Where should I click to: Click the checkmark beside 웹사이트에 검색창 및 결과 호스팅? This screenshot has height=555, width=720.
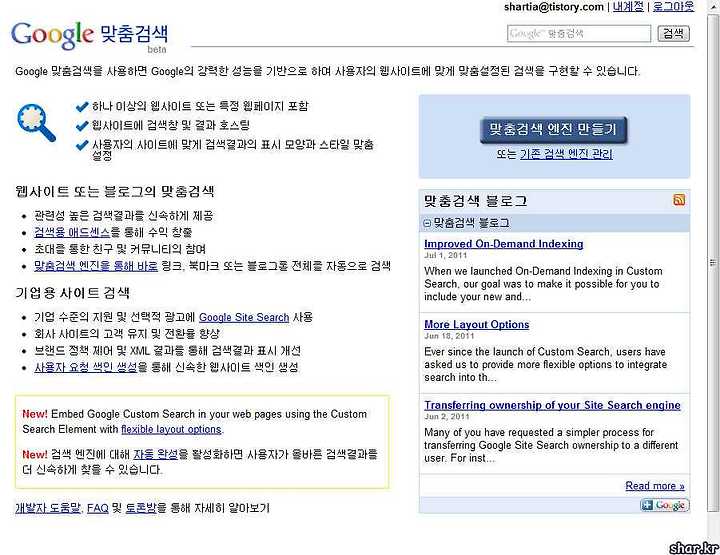(x=82, y=126)
